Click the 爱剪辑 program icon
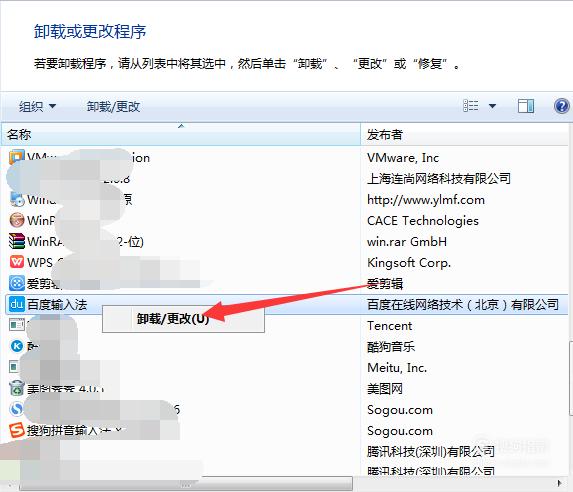 tap(17, 283)
